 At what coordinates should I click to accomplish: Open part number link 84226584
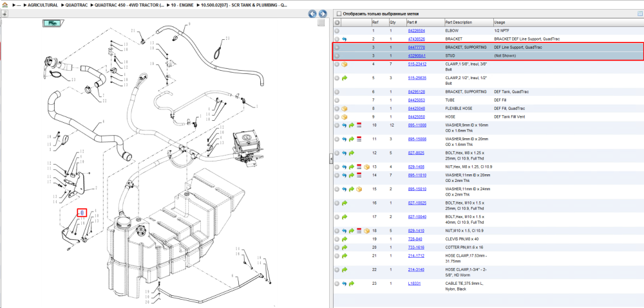pyautogui.click(x=416, y=31)
